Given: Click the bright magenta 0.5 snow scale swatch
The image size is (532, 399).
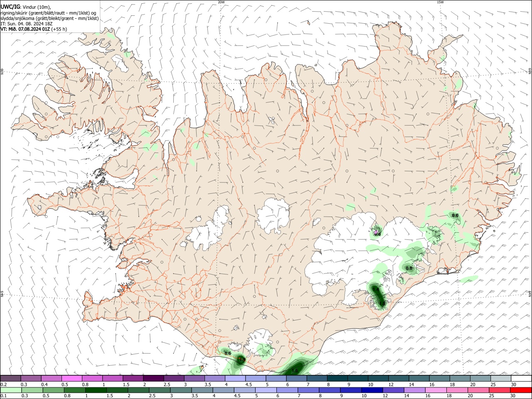Looking at the screenshot, I should point(71,379).
